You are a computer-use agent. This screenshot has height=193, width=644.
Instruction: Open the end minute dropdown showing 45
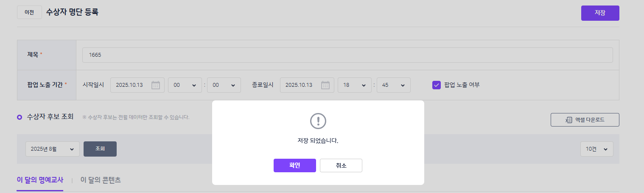click(x=393, y=85)
